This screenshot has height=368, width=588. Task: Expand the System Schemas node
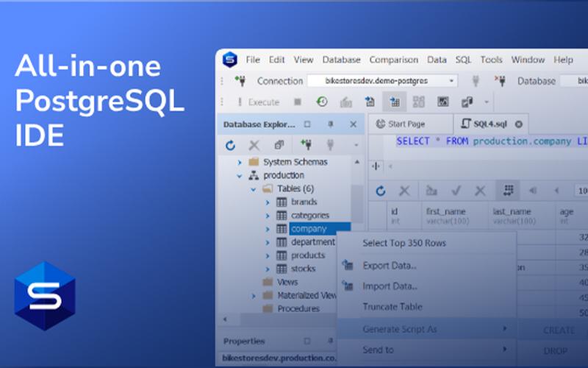click(x=240, y=162)
